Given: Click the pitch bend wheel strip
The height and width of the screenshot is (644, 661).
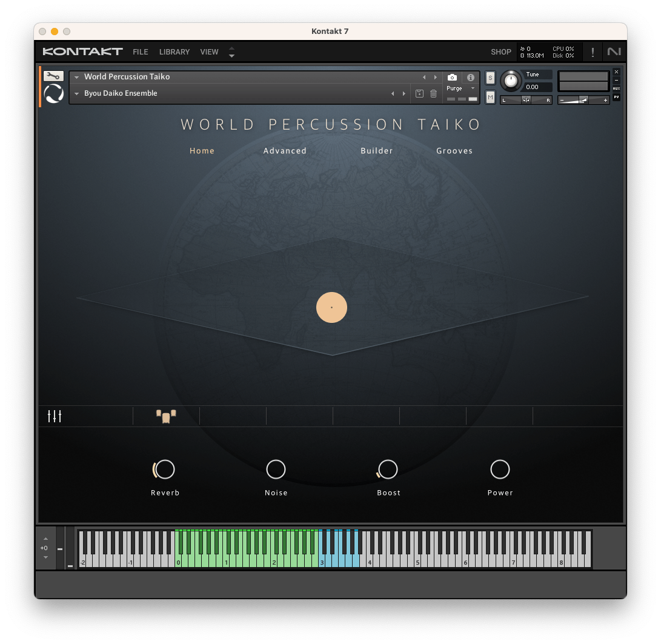Looking at the screenshot, I should (x=60, y=548).
